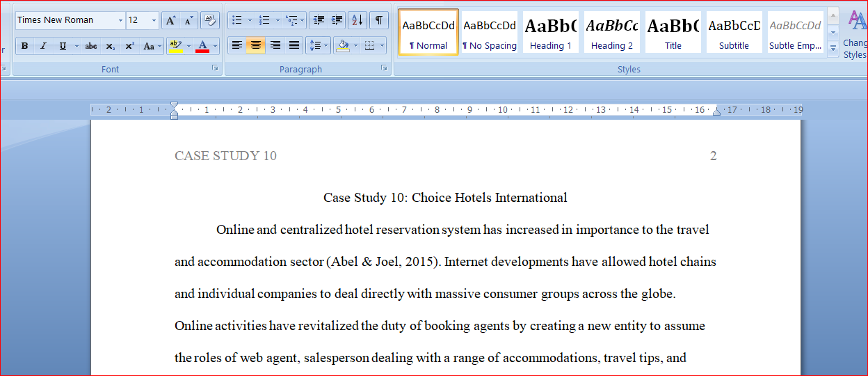Open the Borders dropdown arrow
The image size is (868, 376).
coord(383,46)
